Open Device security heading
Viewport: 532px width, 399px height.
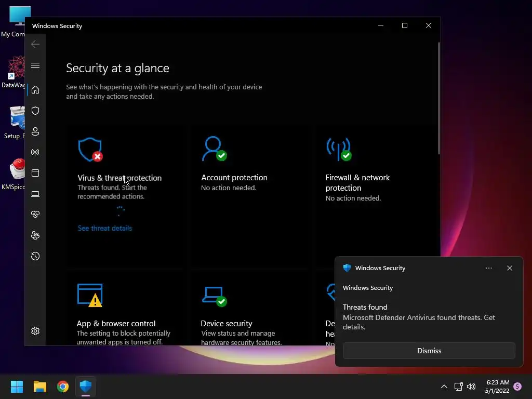coord(227,323)
